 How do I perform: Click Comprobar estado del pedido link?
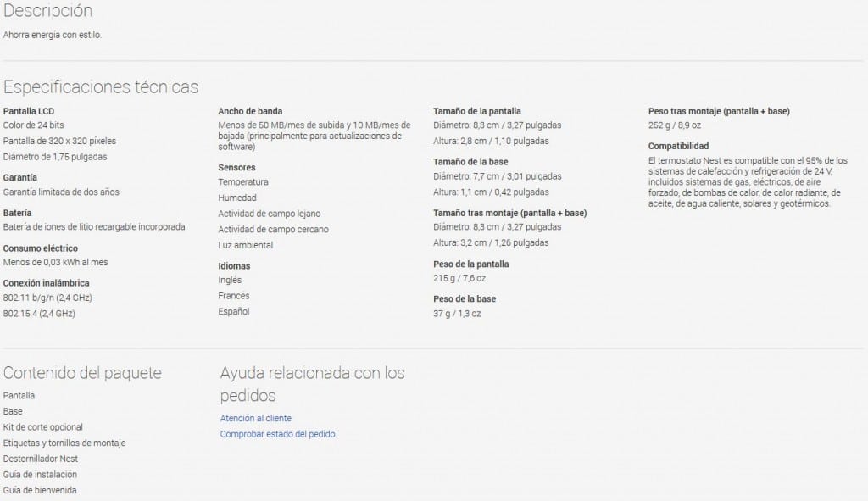(277, 434)
